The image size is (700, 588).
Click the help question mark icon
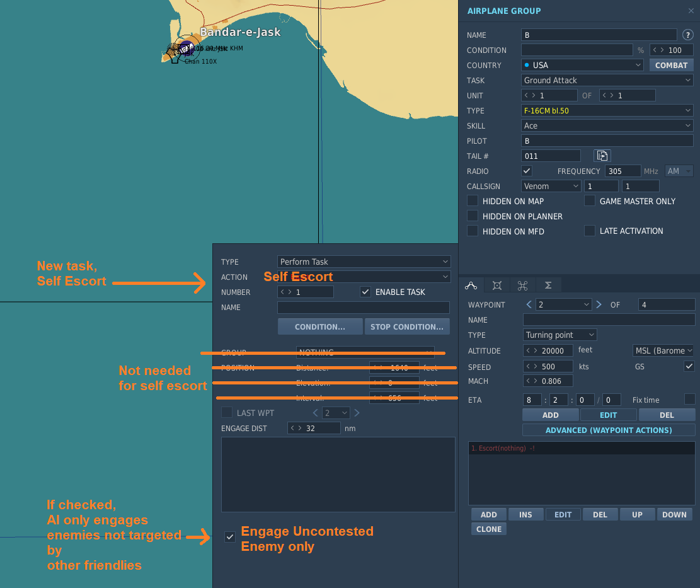tap(687, 35)
